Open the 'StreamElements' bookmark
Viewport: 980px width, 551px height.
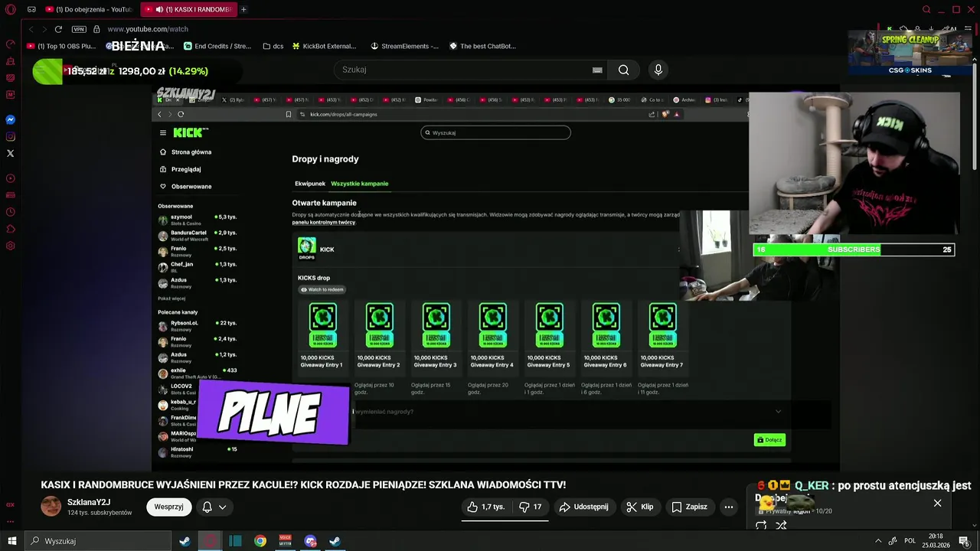(x=404, y=46)
